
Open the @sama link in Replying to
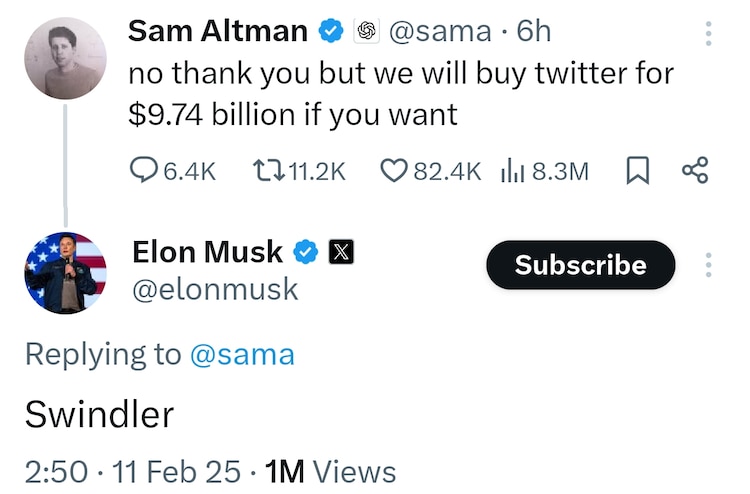tap(242, 354)
